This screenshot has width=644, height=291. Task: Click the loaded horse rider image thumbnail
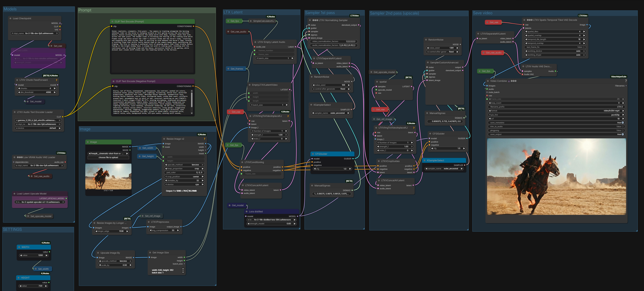coord(108,177)
